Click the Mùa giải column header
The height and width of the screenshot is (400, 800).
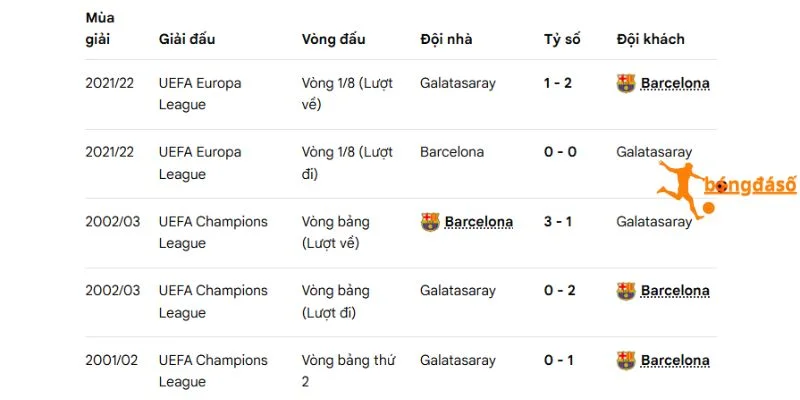[x=100, y=29]
